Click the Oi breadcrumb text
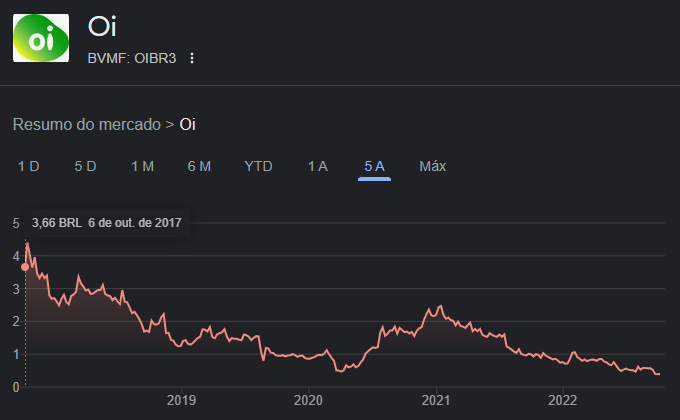Viewport: 680px width, 420px height. 187,125
